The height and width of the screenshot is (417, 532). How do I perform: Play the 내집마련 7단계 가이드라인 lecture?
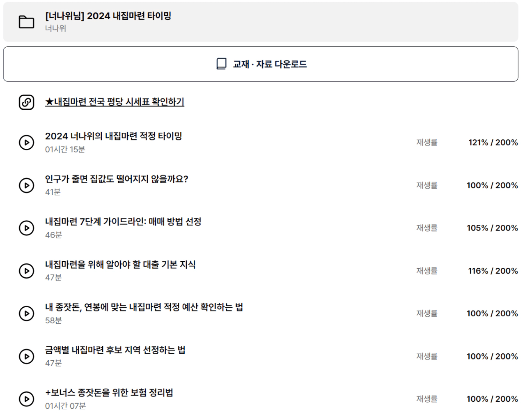pos(27,228)
